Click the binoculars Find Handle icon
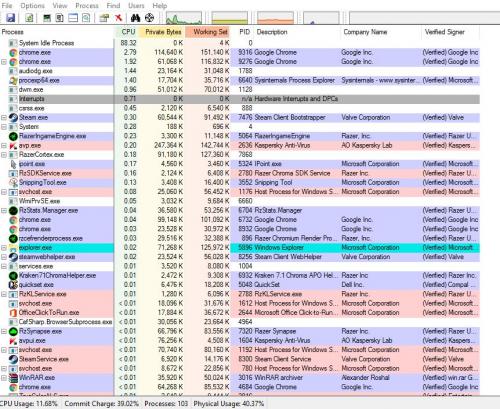The image size is (500, 409). pos(135,18)
